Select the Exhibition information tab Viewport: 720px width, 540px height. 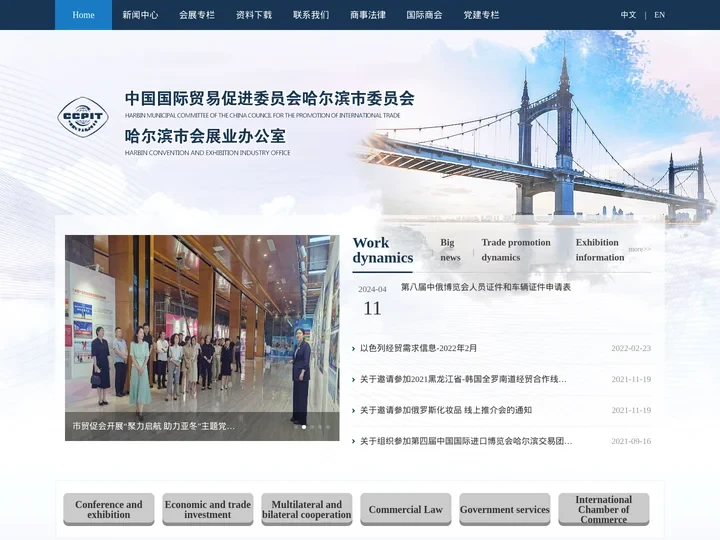coord(600,250)
